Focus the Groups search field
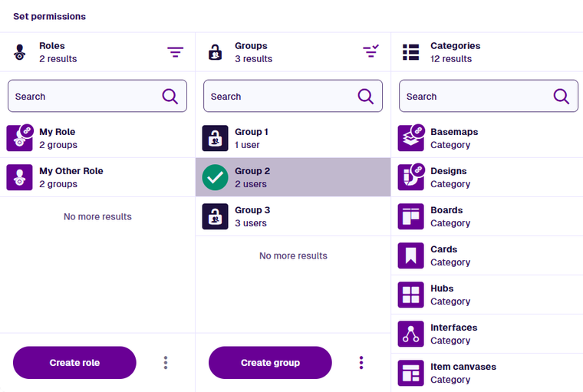Viewport: 583px width, 392px height. pos(293,96)
